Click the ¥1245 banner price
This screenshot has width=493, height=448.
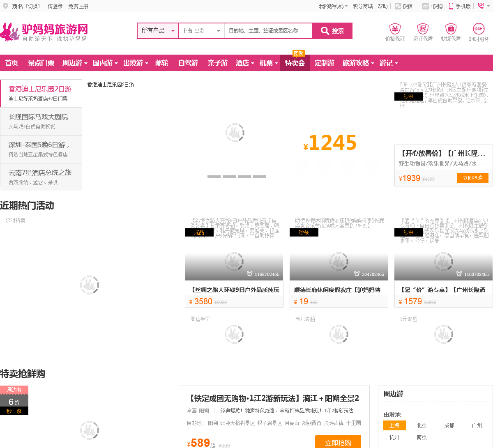pyautogui.click(x=330, y=143)
